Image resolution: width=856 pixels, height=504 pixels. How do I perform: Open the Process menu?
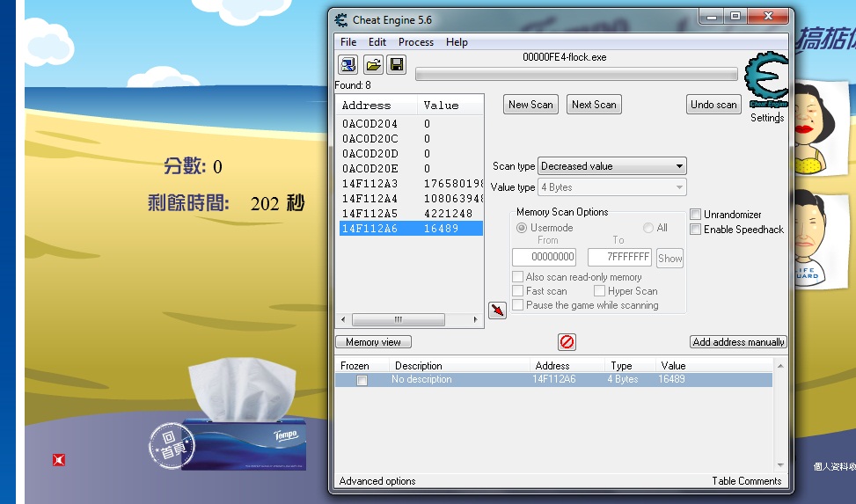tap(416, 42)
